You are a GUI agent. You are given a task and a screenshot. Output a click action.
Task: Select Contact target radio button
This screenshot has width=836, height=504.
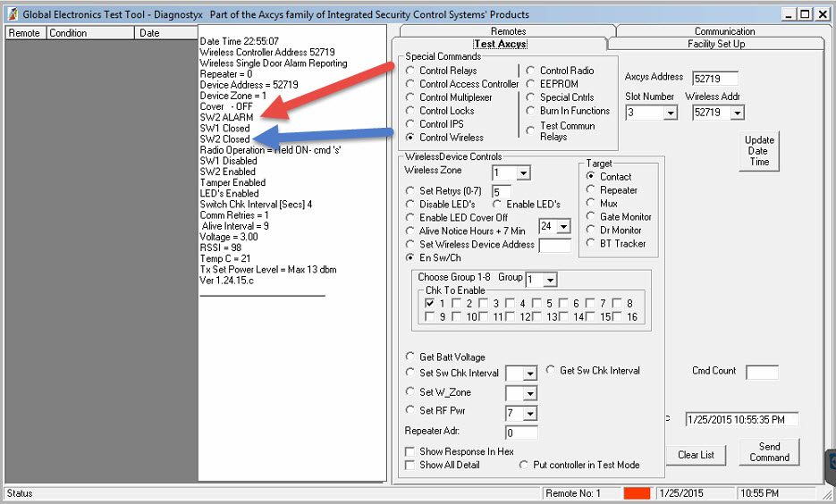coord(590,176)
